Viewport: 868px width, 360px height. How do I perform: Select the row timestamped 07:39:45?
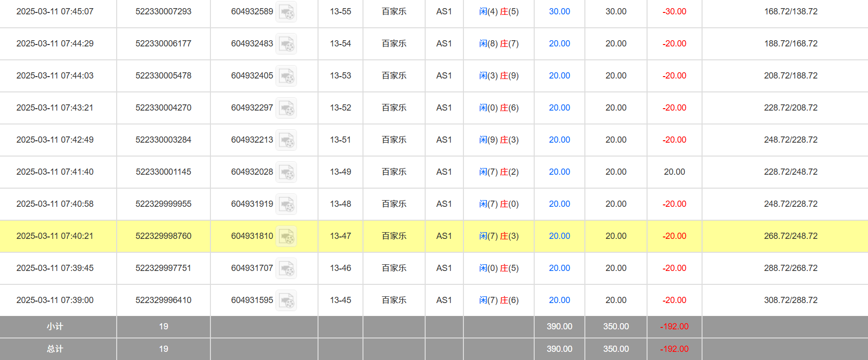pos(55,268)
